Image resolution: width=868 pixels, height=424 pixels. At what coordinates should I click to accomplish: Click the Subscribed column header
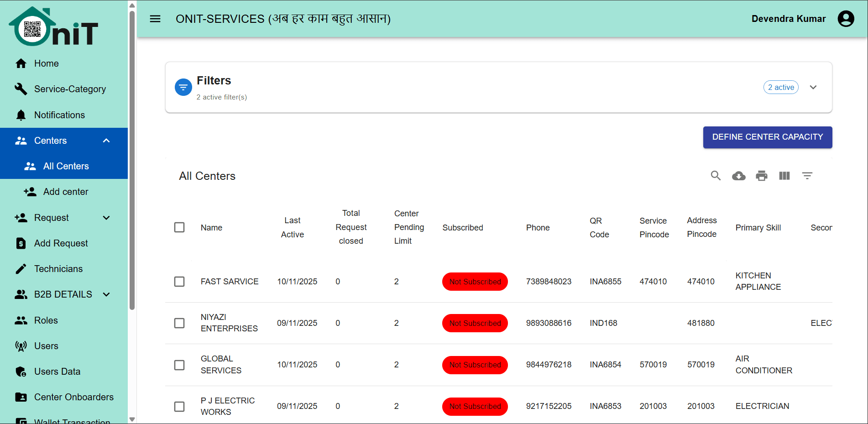(x=463, y=227)
